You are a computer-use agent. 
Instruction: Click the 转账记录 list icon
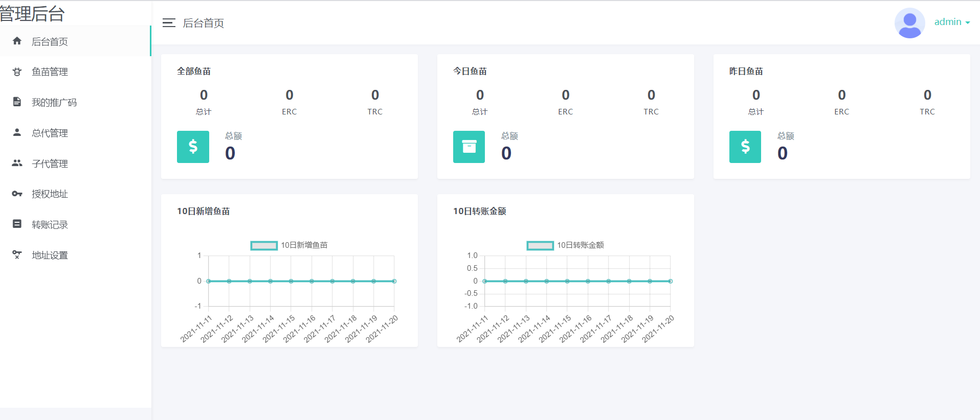(x=17, y=224)
